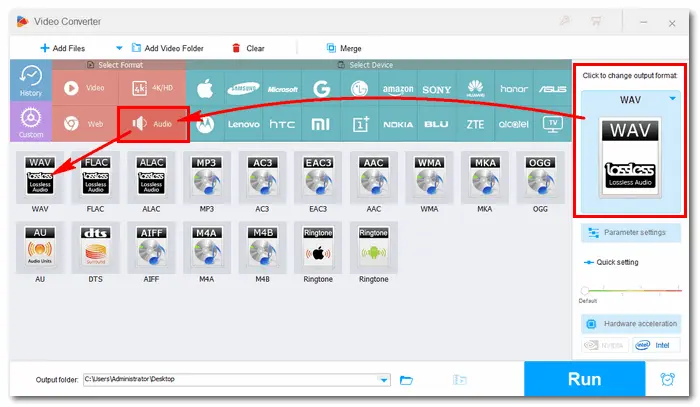Select the Microsoft device category

click(283, 88)
